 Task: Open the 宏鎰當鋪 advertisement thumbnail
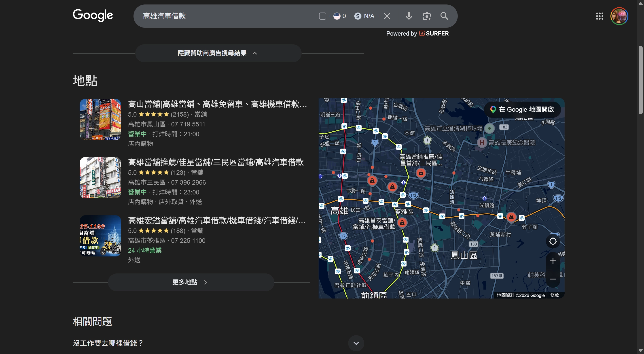[100, 236]
